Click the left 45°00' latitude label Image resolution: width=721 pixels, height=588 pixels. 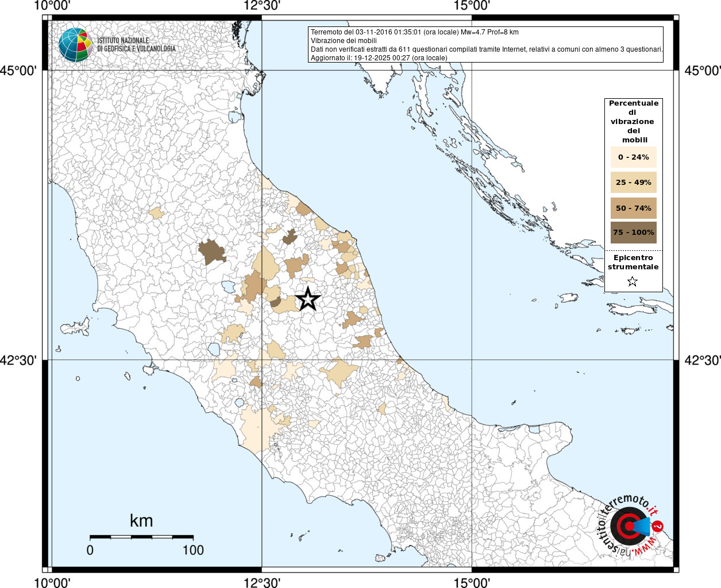click(18, 71)
